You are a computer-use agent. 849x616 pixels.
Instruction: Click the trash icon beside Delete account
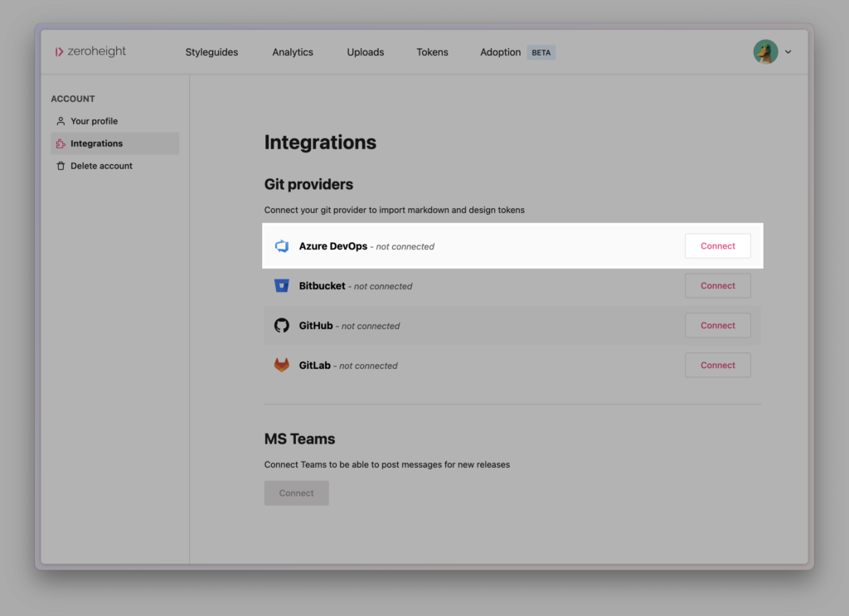point(61,166)
